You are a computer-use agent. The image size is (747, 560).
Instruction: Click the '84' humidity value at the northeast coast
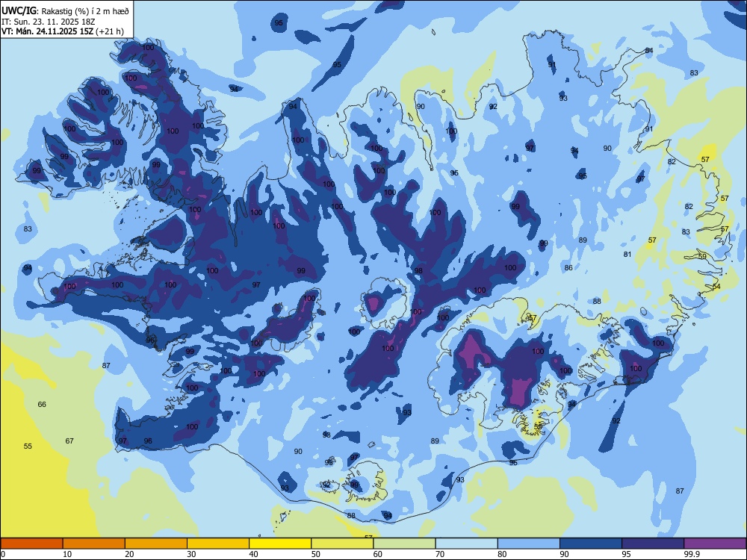click(649, 51)
